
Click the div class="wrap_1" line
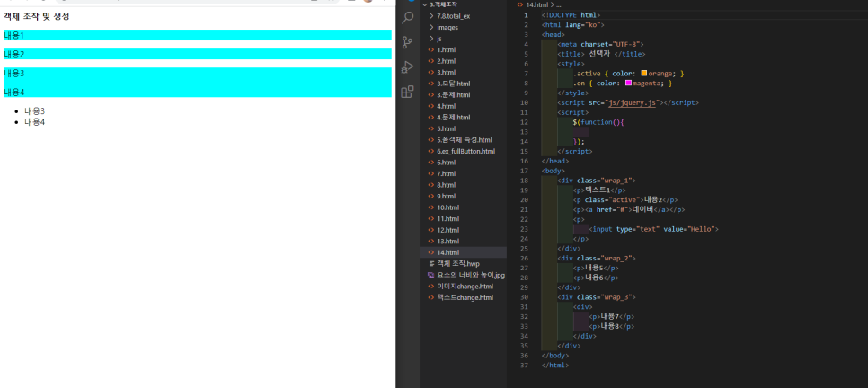(597, 180)
